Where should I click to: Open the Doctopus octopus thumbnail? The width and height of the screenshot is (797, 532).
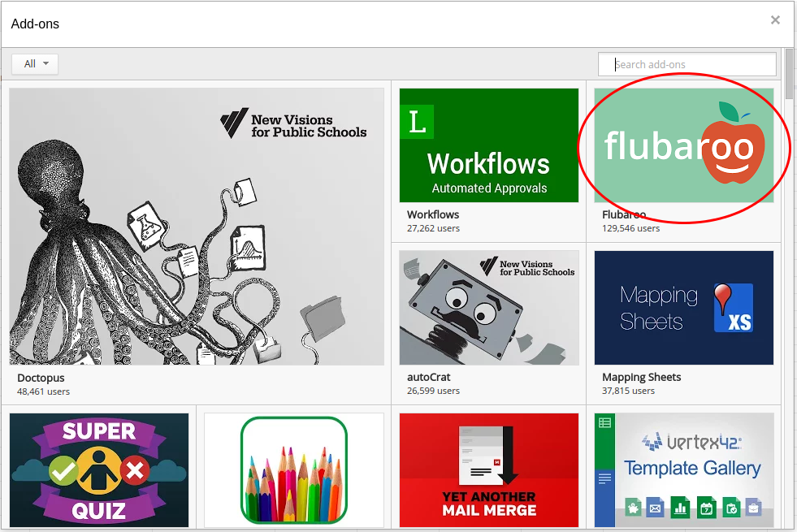point(197,227)
